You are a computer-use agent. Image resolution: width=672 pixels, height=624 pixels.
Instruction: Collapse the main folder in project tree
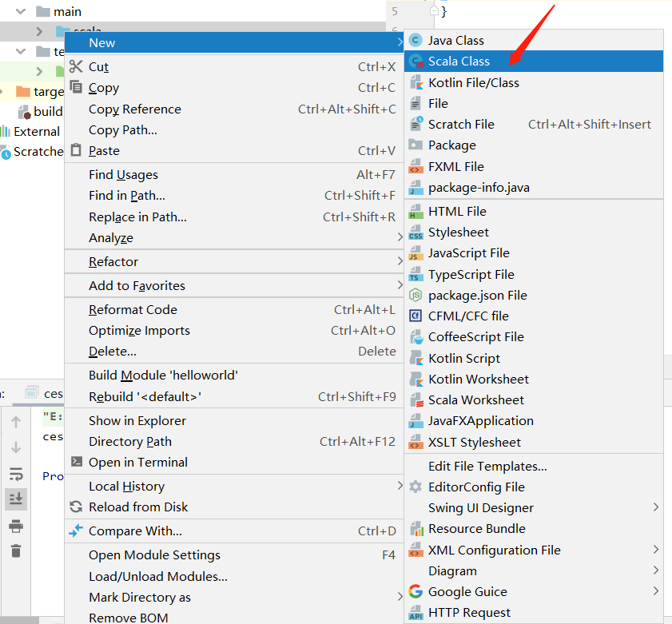[21, 11]
